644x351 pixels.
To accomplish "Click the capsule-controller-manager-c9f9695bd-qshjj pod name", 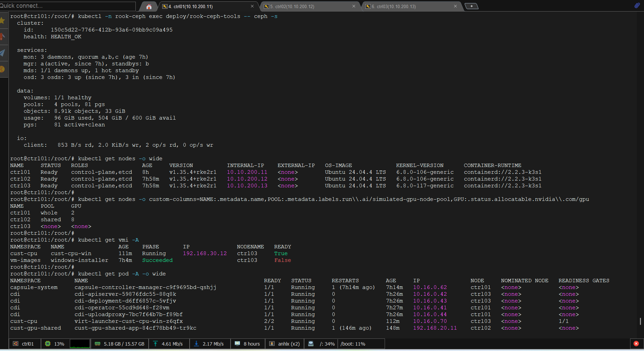I will [x=146, y=287].
